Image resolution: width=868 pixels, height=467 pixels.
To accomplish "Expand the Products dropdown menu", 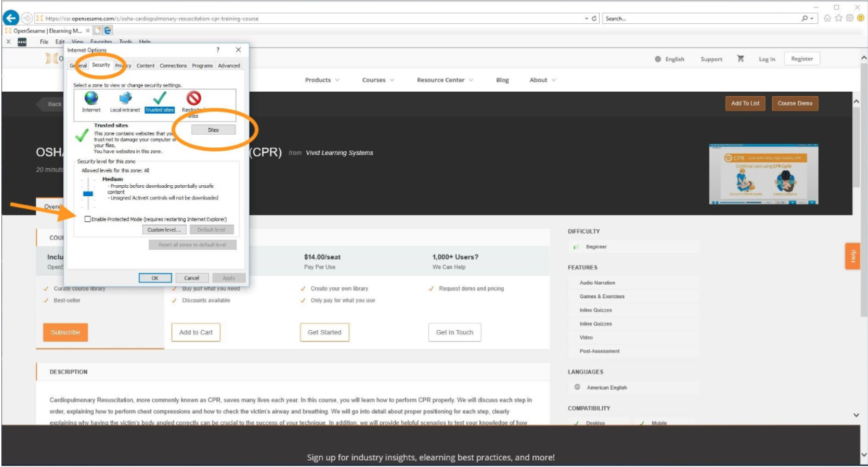I will [x=322, y=80].
